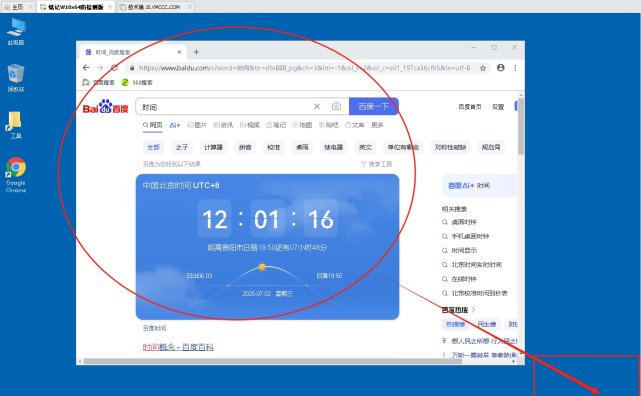Switch to the 图片 search tab
Screen dimensions: 641x396
point(197,125)
